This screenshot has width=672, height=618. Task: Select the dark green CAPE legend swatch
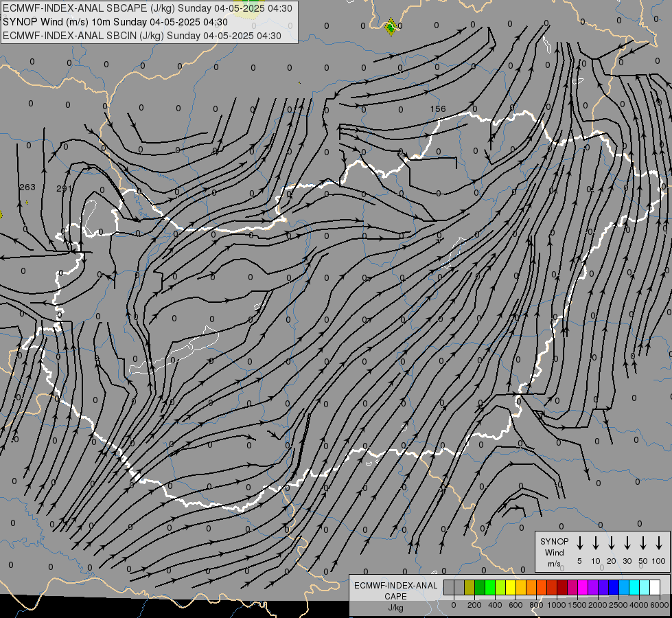(480, 587)
